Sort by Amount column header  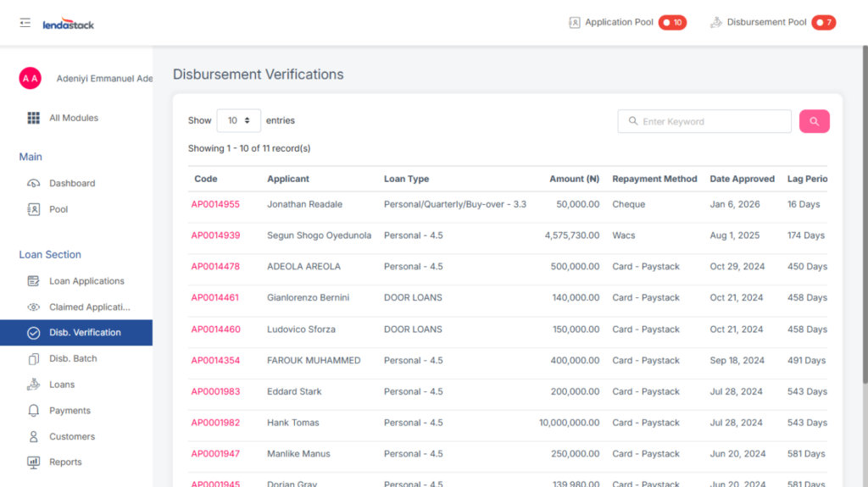574,179
